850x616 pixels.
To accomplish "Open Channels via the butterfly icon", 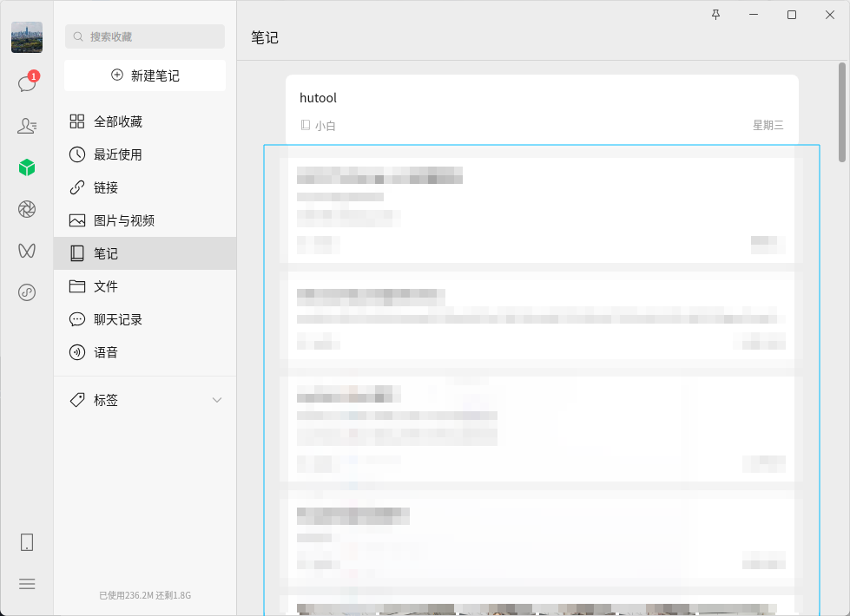I will tap(27, 250).
